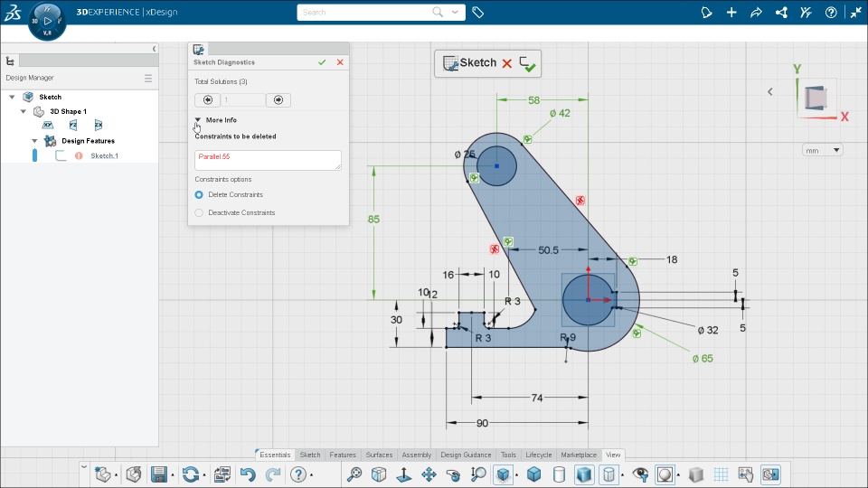Go to previous solution arrow
The height and width of the screenshot is (488, 868).
pyautogui.click(x=208, y=100)
